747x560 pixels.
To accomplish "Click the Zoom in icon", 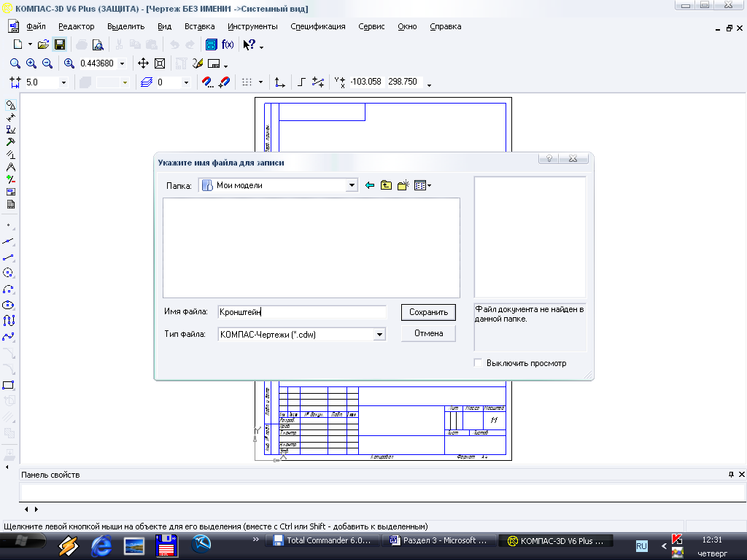I will (x=31, y=63).
